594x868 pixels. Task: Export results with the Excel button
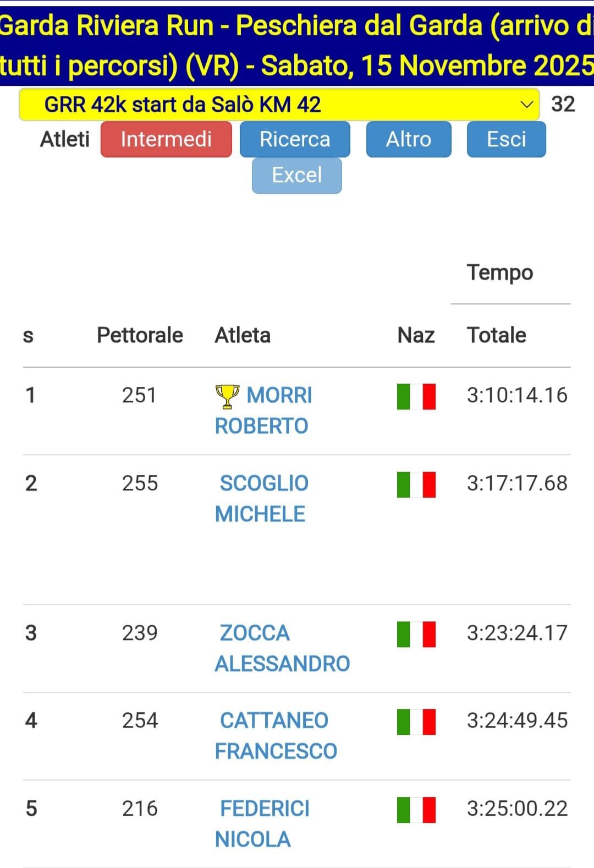pyautogui.click(x=297, y=176)
